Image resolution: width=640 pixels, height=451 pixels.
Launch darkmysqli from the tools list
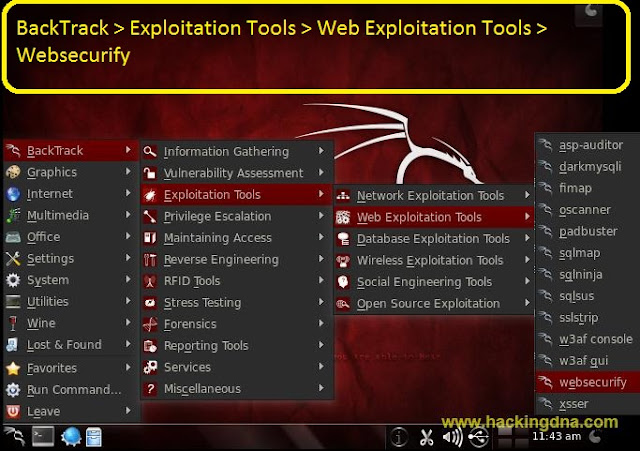(588, 167)
